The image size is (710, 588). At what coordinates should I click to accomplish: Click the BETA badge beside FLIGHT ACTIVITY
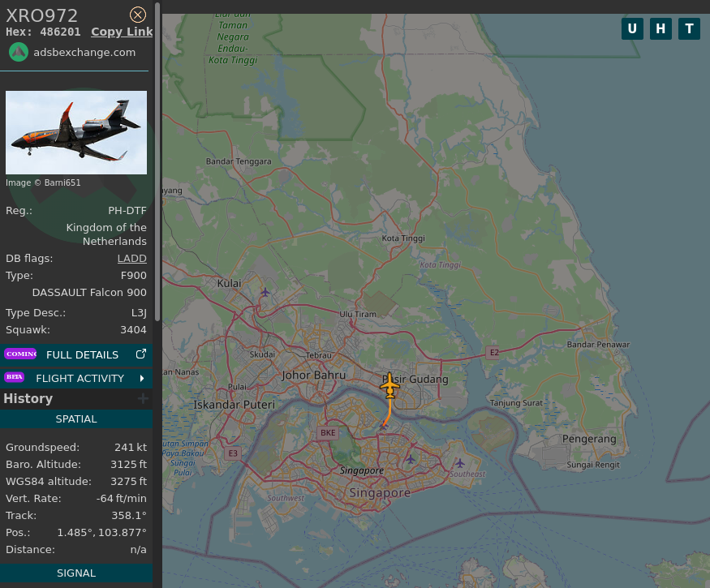(x=15, y=376)
